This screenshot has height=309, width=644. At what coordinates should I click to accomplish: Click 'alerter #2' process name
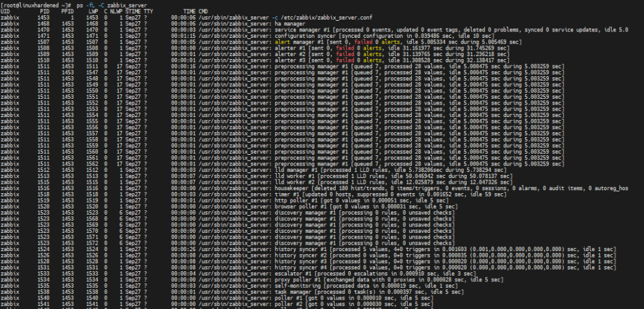click(289, 54)
